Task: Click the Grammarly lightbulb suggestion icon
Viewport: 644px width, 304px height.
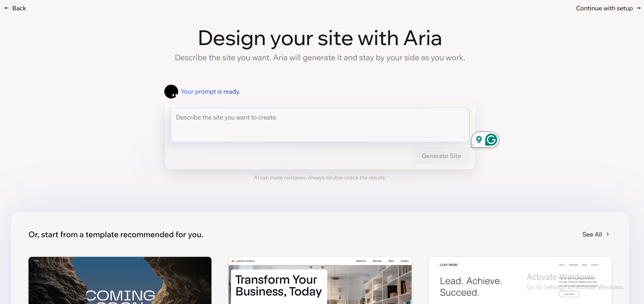Action: point(479,139)
